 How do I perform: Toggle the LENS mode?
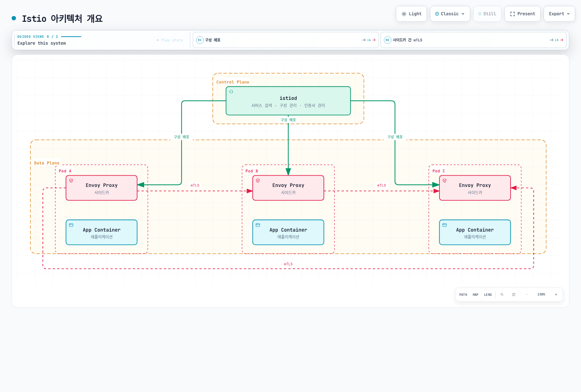coord(488,295)
